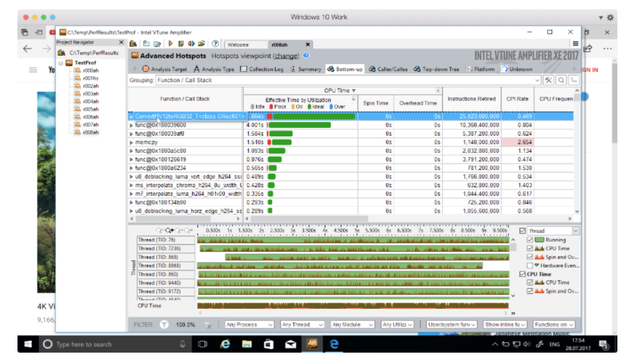Open the Analysis Type tab
Screen dimensions: 633x364
(214, 69)
